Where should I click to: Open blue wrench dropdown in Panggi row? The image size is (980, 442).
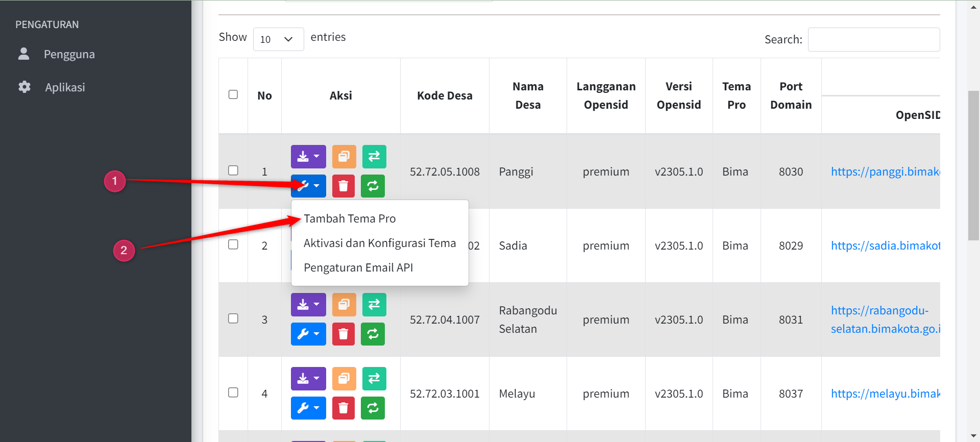pos(308,186)
